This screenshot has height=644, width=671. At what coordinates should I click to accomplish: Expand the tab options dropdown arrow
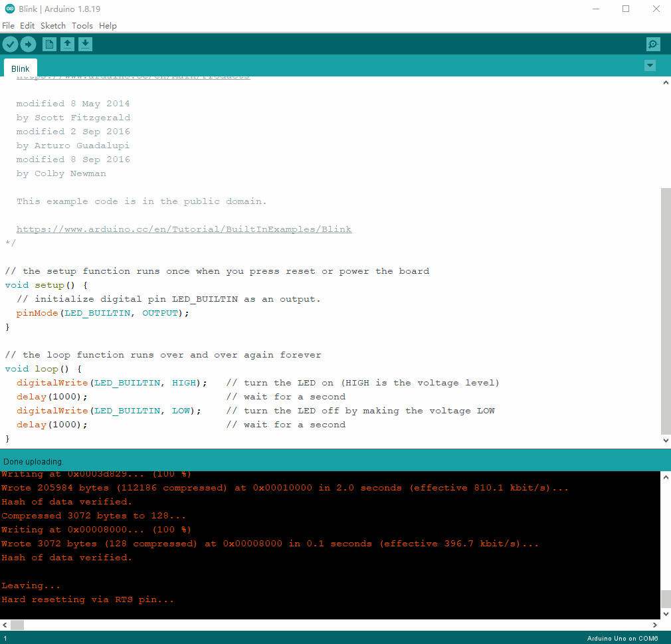(x=650, y=66)
